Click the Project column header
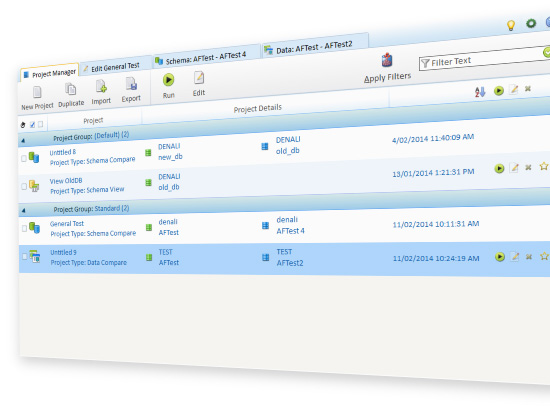The height and width of the screenshot is (407, 550). click(x=93, y=121)
